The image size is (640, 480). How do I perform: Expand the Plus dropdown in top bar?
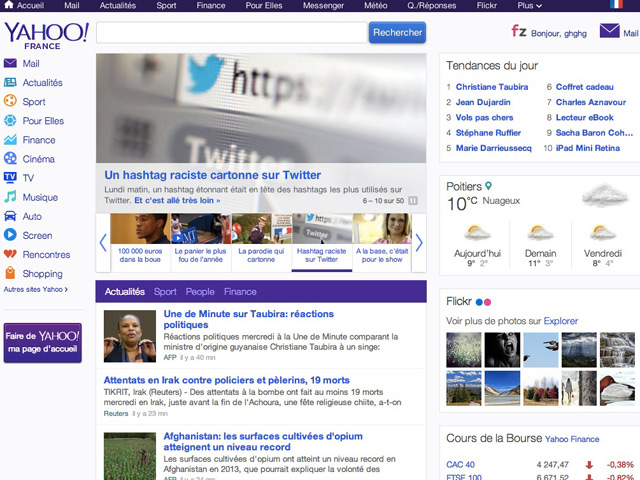(529, 5)
